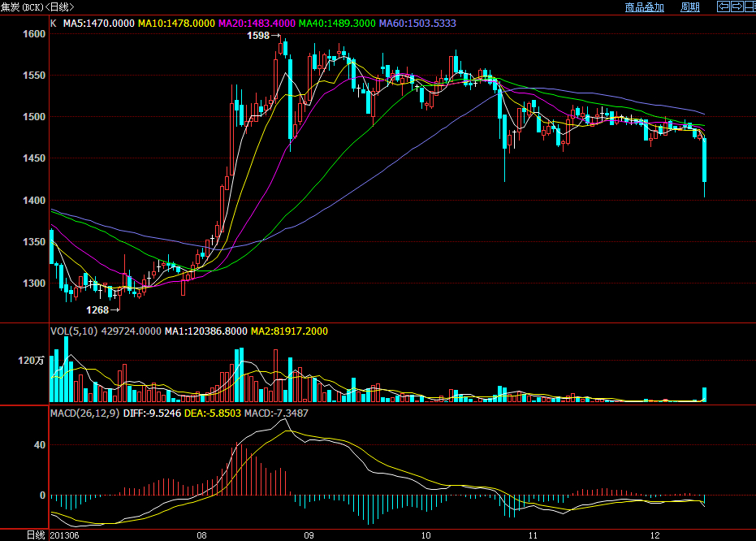Click the 1550 price axis label

pos(34,76)
